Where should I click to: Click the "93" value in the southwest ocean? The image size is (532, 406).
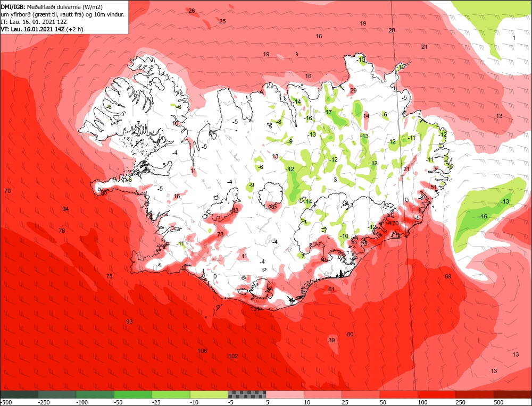click(x=129, y=322)
